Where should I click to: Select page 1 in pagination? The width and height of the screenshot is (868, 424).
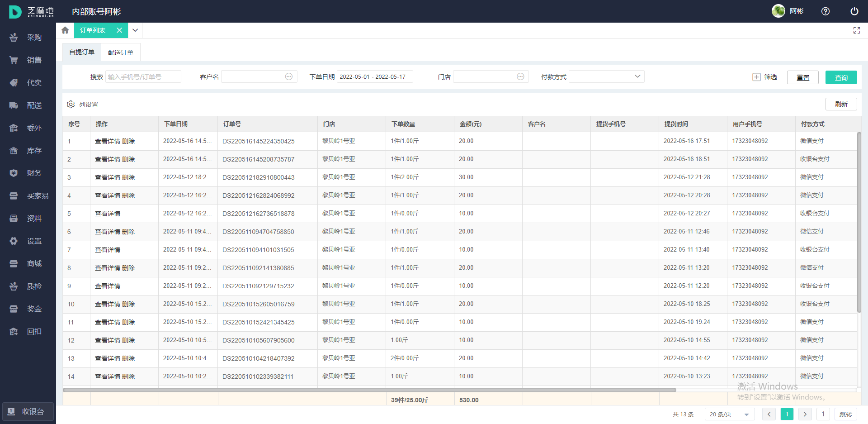point(787,414)
